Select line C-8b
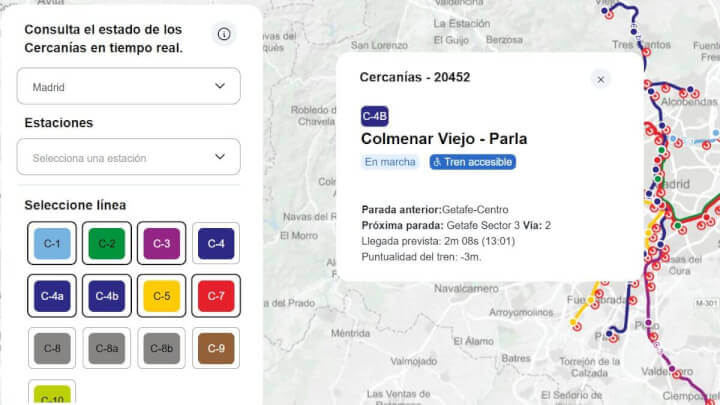This screenshot has width=720, height=405. pyautogui.click(x=162, y=348)
